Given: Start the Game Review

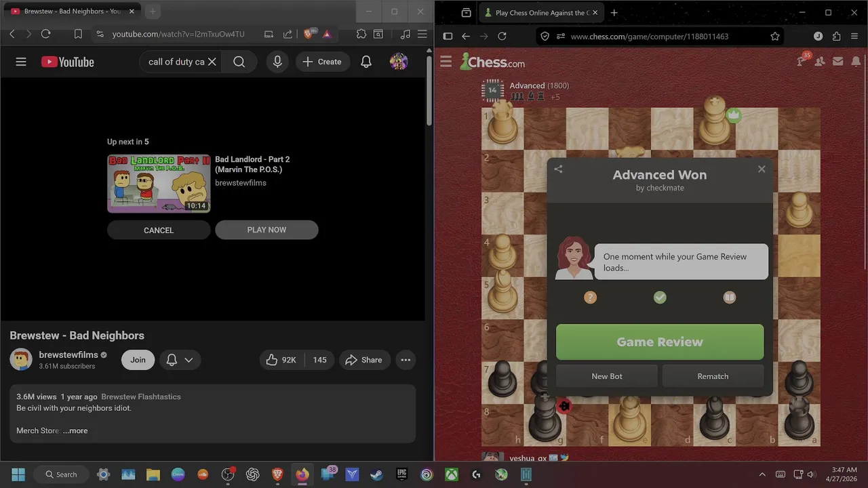Looking at the screenshot, I should pyautogui.click(x=660, y=342).
